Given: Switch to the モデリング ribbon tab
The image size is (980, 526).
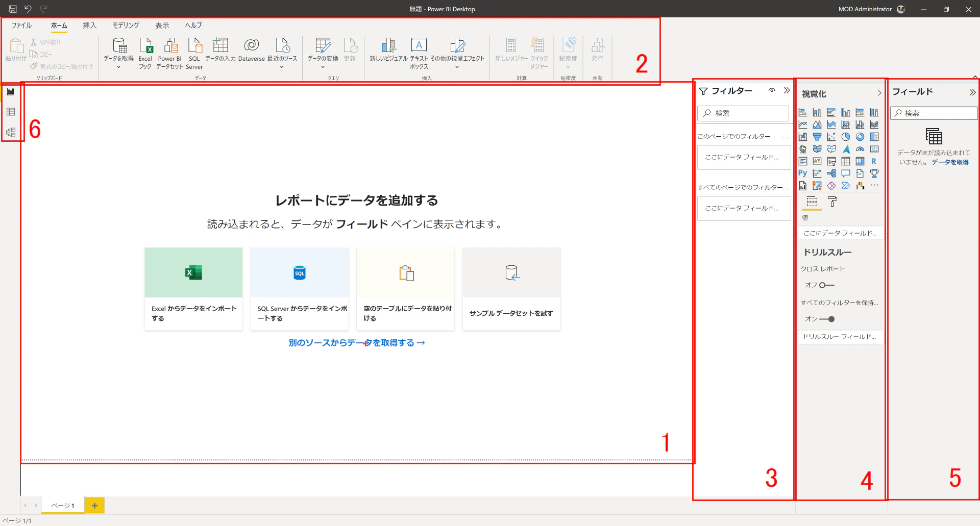Looking at the screenshot, I should [126, 25].
